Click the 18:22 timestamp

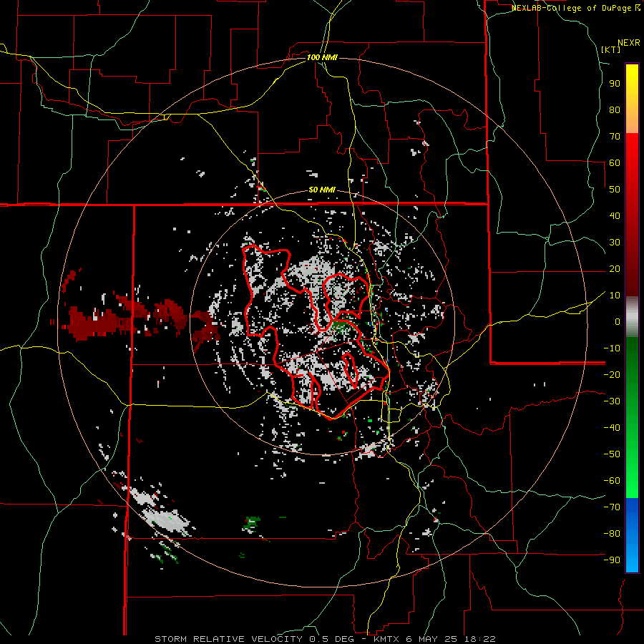[480, 639]
